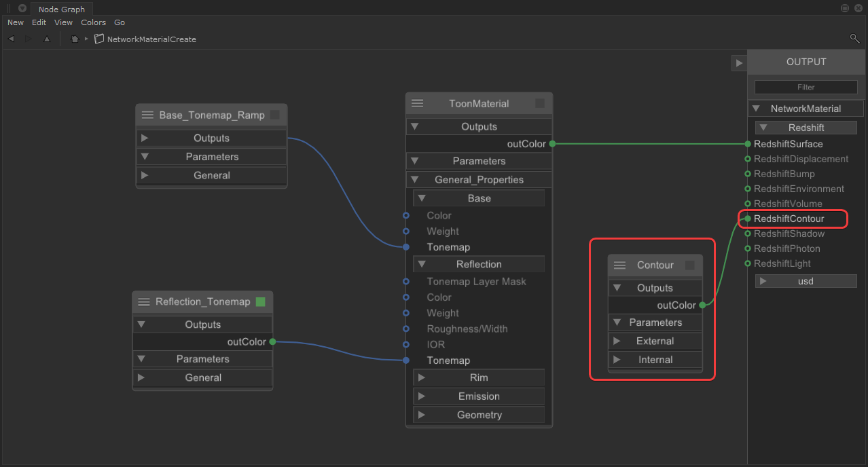Click the Filter field in OUTPUT panel

(806, 87)
